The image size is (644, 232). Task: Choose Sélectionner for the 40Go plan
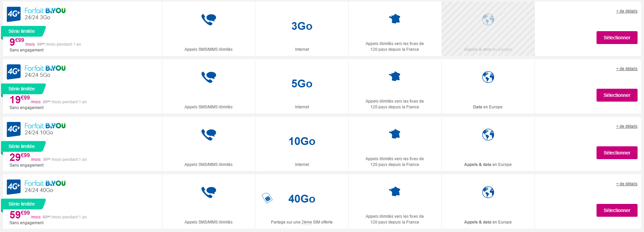[617, 210]
